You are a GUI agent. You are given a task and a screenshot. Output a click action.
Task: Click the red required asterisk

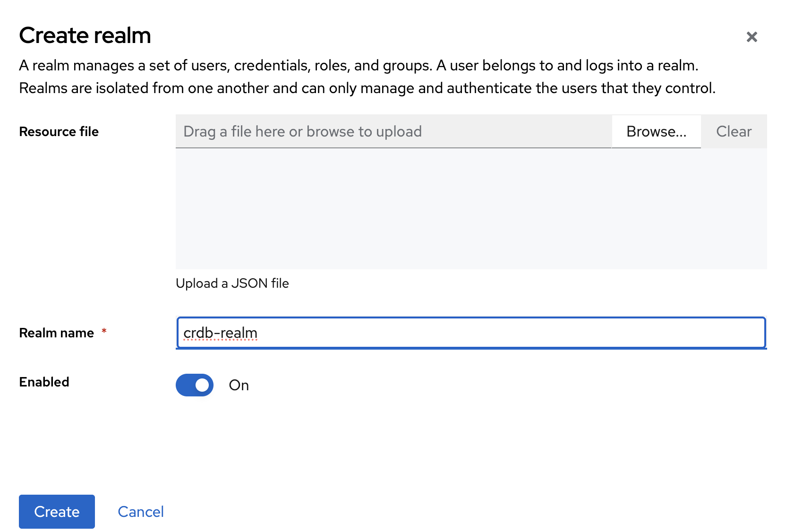(x=104, y=331)
